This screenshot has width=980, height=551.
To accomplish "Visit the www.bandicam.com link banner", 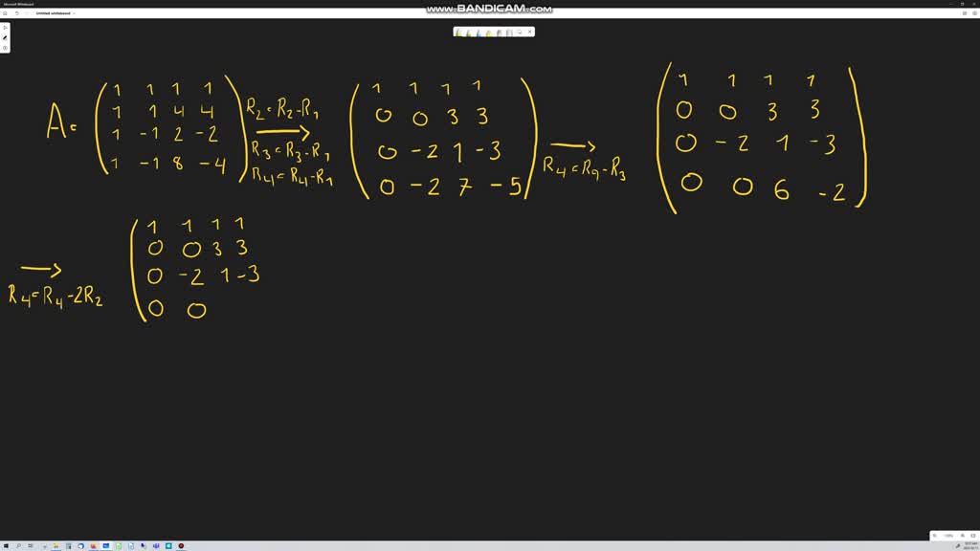I will 490,10.
